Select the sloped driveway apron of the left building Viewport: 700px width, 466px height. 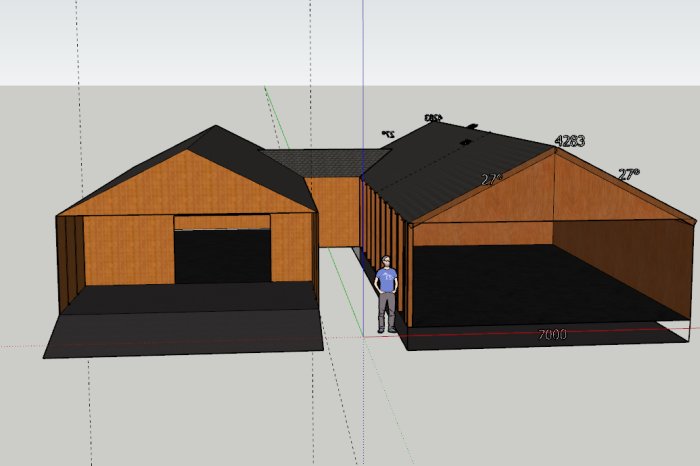click(183, 334)
